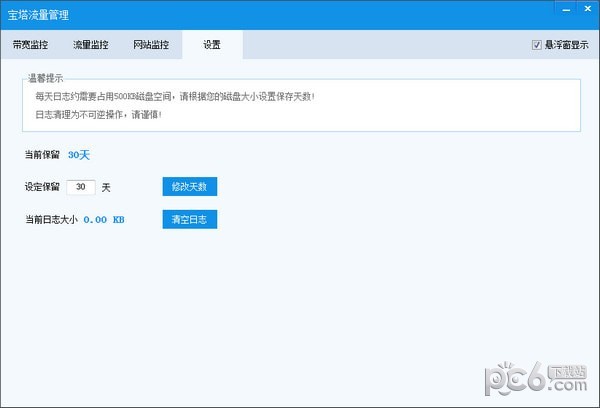
Task: Minimize the 宝塔流量管理 window
Action: (x=566, y=9)
